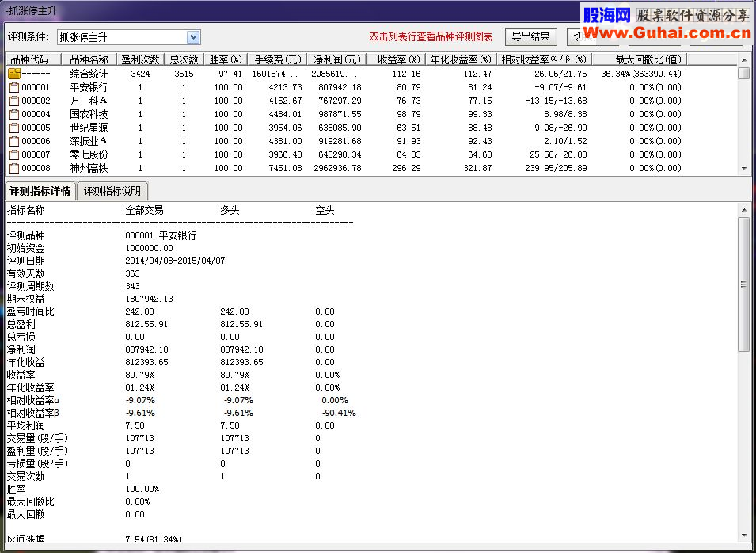The width and height of the screenshot is (756, 553).
Task: Sort by 品种代码 column header
Action: [32, 59]
